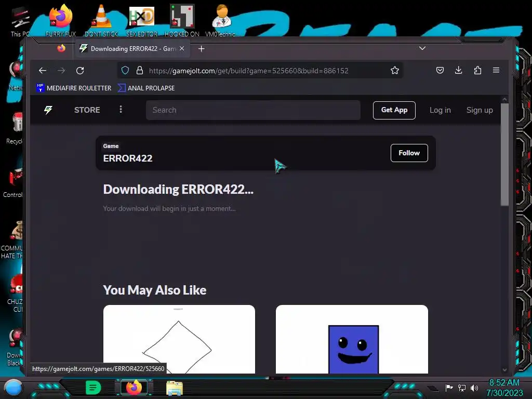Save page to Pocket

(x=440, y=70)
